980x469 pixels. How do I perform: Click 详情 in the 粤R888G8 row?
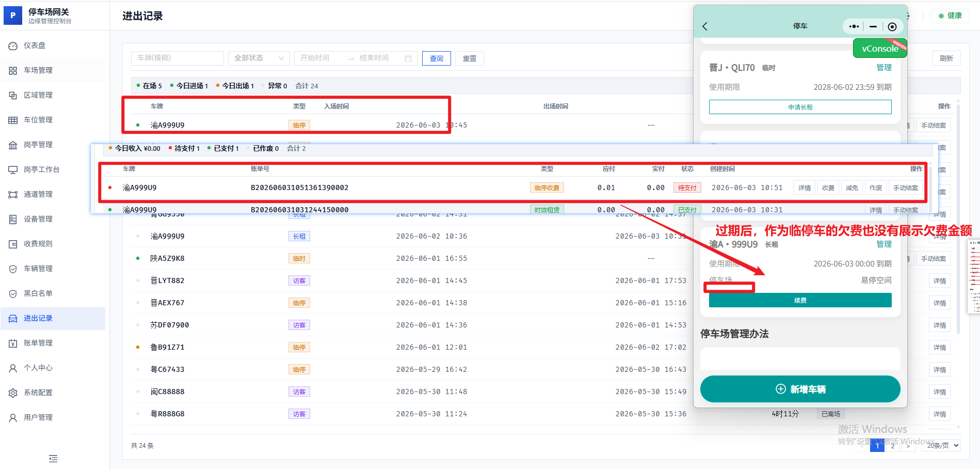(x=940, y=414)
